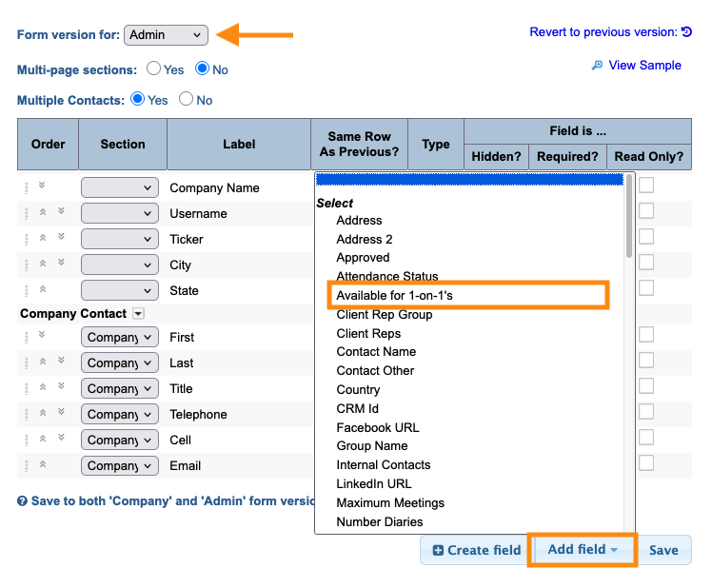Select Yes for Multi-page sections
Image resolution: width=712 pixels, height=588 pixels.
(x=153, y=69)
